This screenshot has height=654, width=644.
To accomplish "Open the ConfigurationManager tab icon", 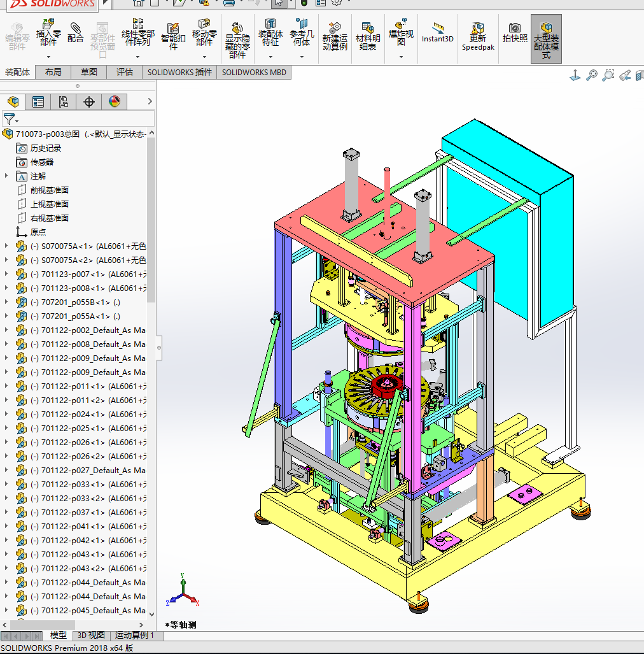I will coord(64,102).
